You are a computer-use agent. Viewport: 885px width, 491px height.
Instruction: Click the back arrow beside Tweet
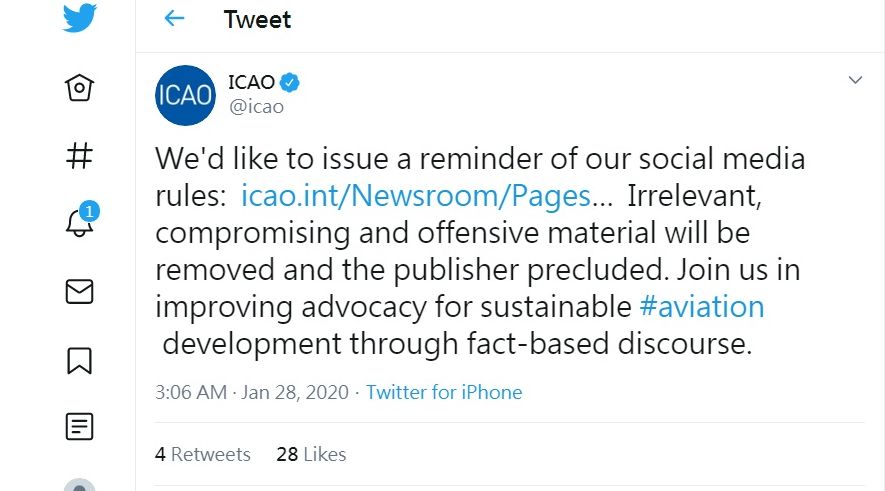pyautogui.click(x=174, y=19)
